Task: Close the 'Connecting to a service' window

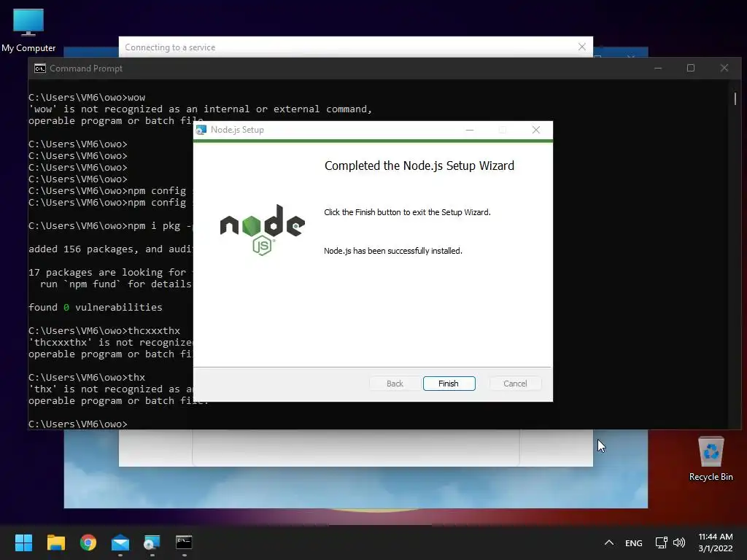Action: pos(581,47)
